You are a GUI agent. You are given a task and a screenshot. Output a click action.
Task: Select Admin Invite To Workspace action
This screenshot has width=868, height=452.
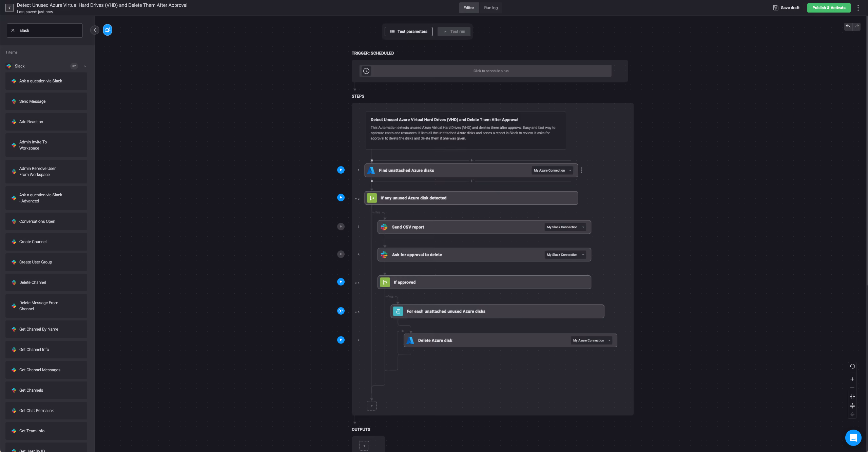click(46, 145)
